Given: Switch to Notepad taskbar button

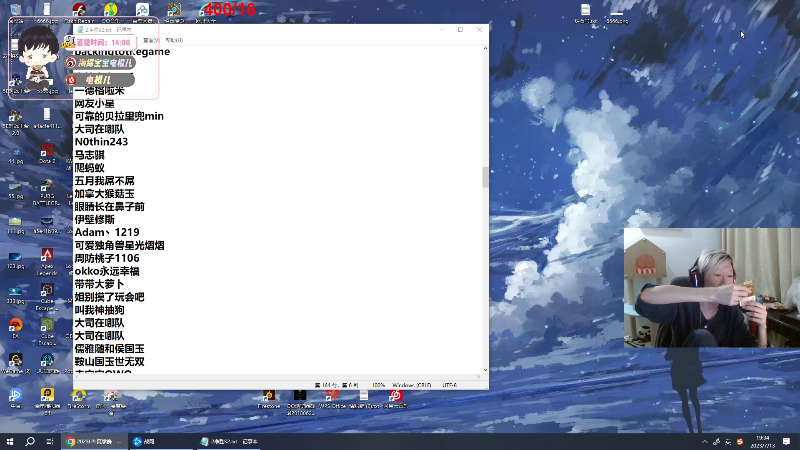Looking at the screenshot, I should click(x=228, y=441).
